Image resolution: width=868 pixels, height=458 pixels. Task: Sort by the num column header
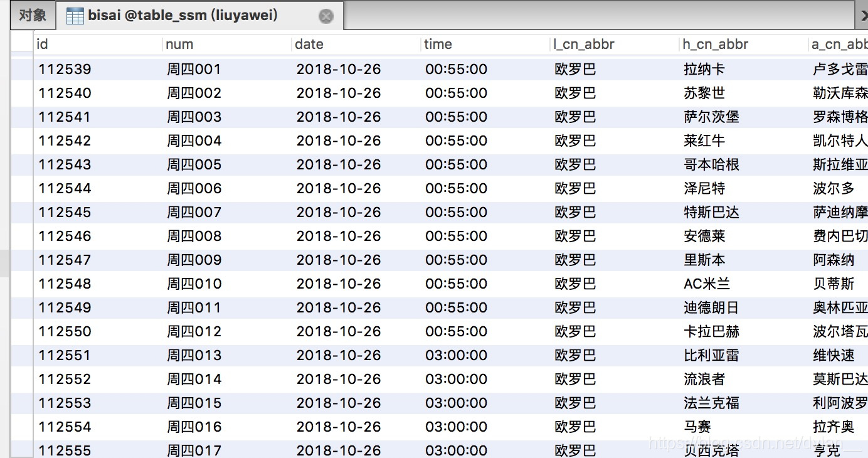coord(226,44)
